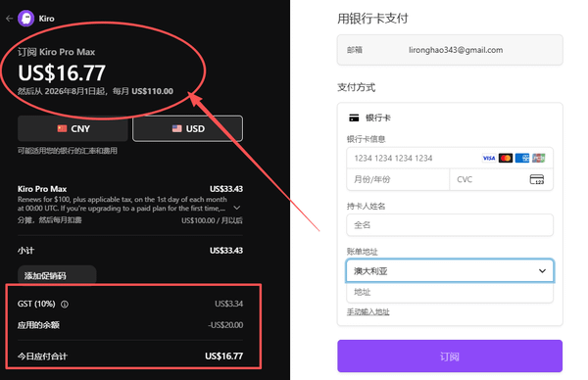
Task: Click the 添加促销码 promo code button
Action: 57,275
